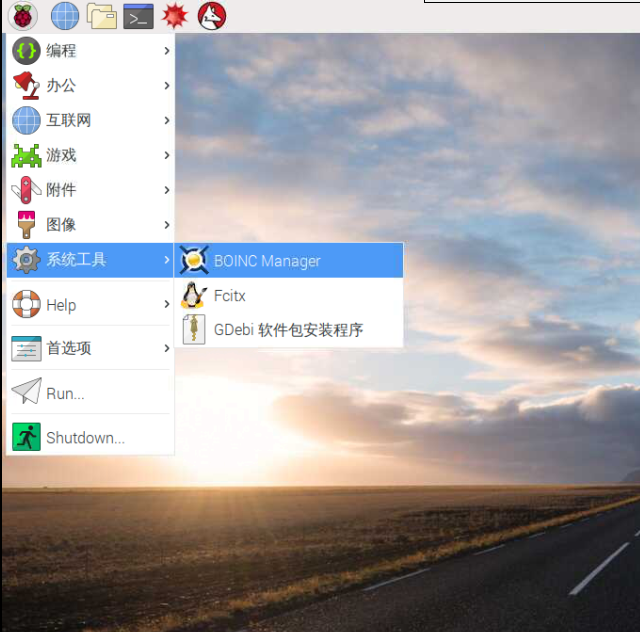This screenshot has width=640, height=632.
Task: Click the Help lifebuoy icon
Action: 26,304
